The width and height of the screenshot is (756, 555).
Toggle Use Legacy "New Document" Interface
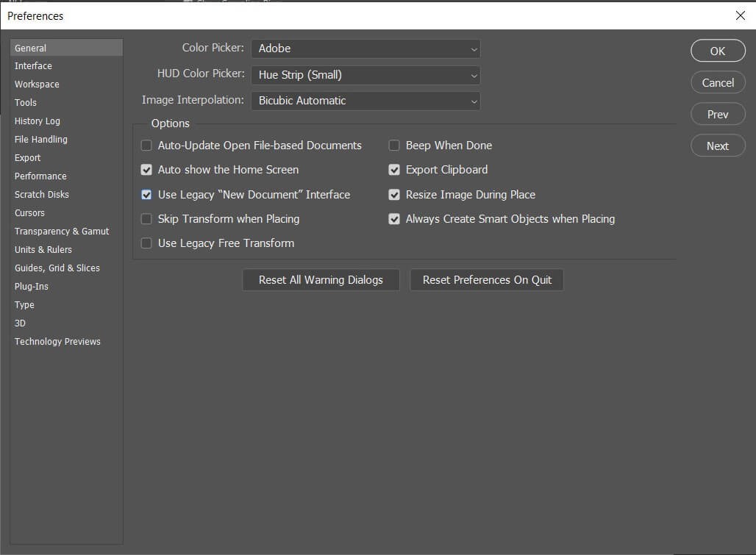[x=146, y=195]
